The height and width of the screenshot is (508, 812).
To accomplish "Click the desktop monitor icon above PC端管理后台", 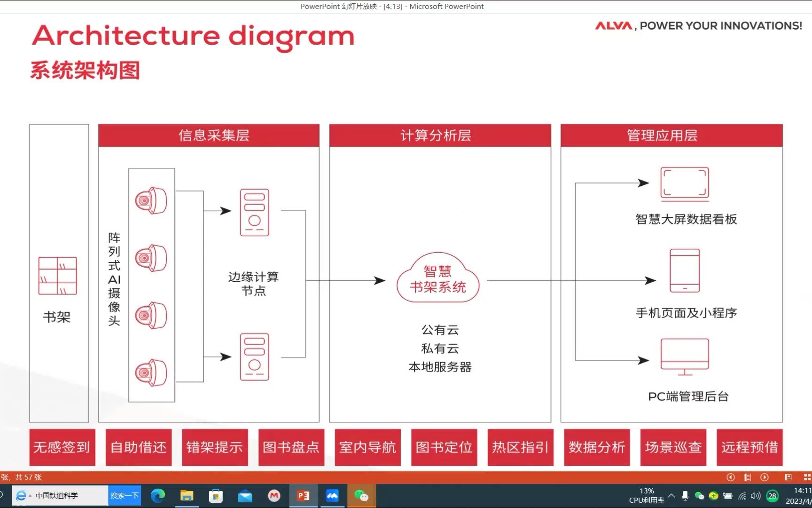I will [x=685, y=357].
